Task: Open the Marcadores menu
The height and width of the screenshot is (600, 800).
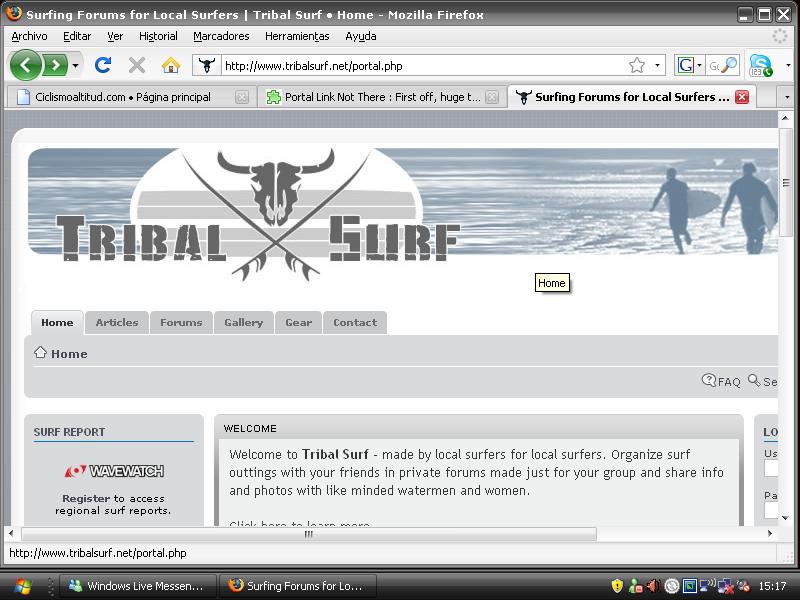Action: tap(221, 36)
